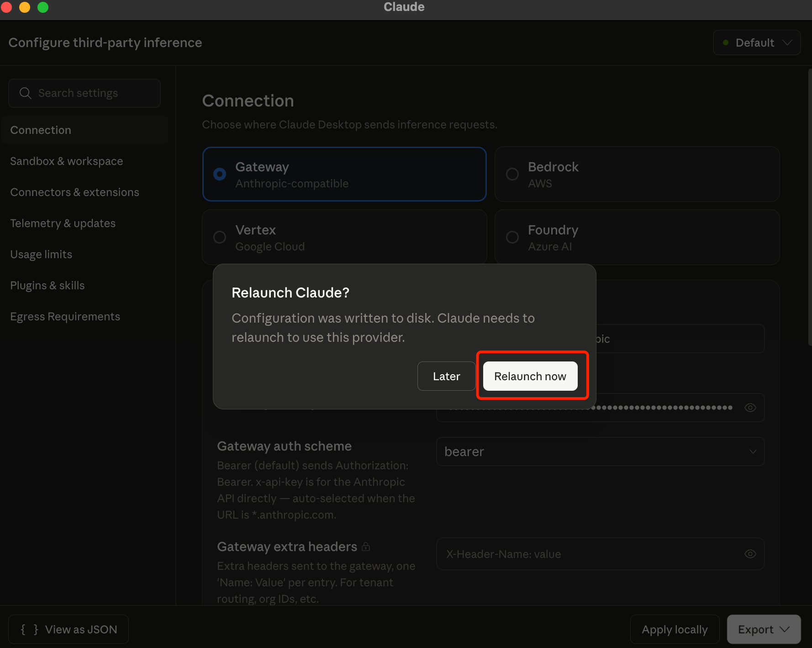Image resolution: width=812 pixels, height=648 pixels.
Task: Click Relaunch now in the dialog
Action: pos(530,376)
